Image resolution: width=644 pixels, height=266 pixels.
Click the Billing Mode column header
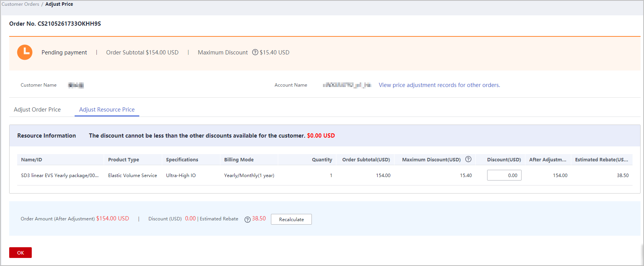[x=239, y=159]
